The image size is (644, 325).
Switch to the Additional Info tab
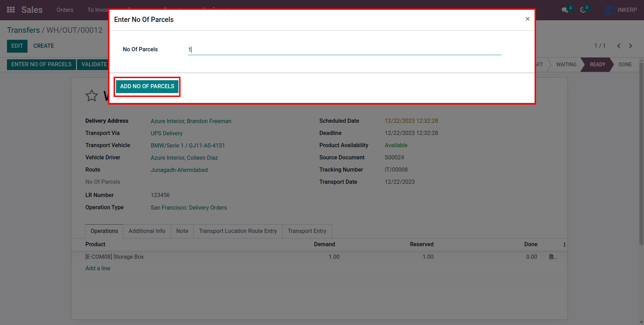147,231
